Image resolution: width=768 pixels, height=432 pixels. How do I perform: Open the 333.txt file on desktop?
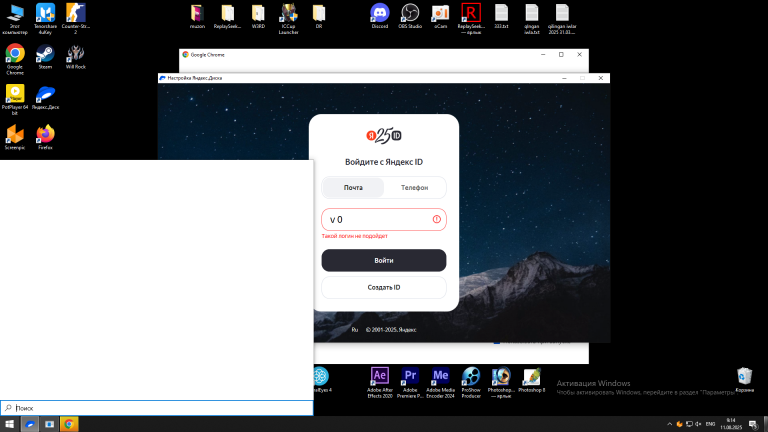[501, 17]
